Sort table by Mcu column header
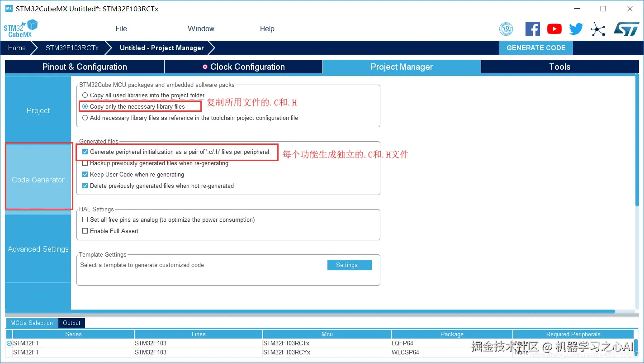The height and width of the screenshot is (363, 644). tap(327, 334)
